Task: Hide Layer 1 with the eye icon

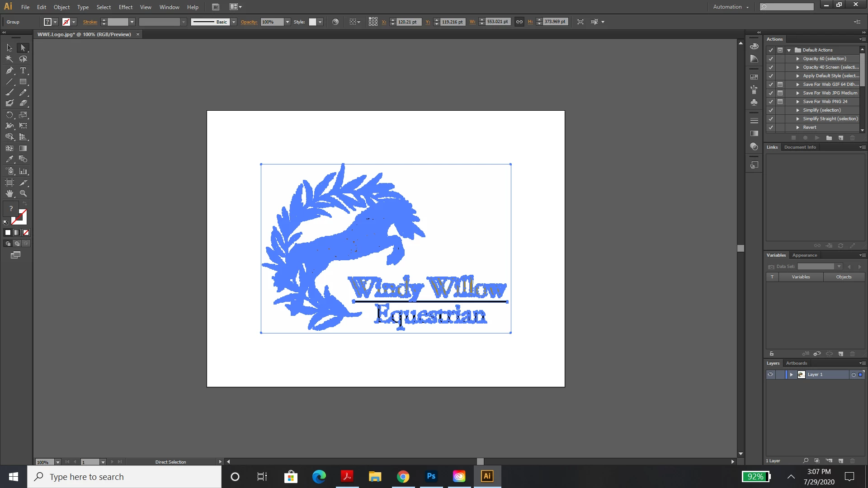Action: (x=770, y=375)
